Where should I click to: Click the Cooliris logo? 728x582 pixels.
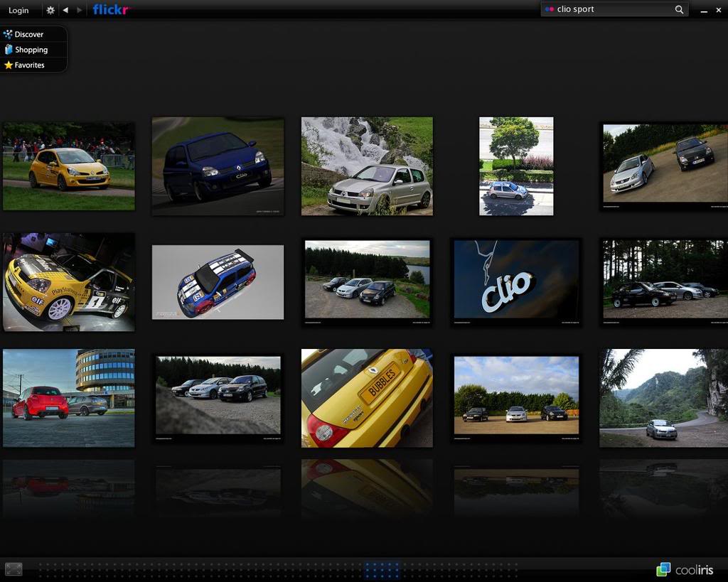[x=685, y=569]
